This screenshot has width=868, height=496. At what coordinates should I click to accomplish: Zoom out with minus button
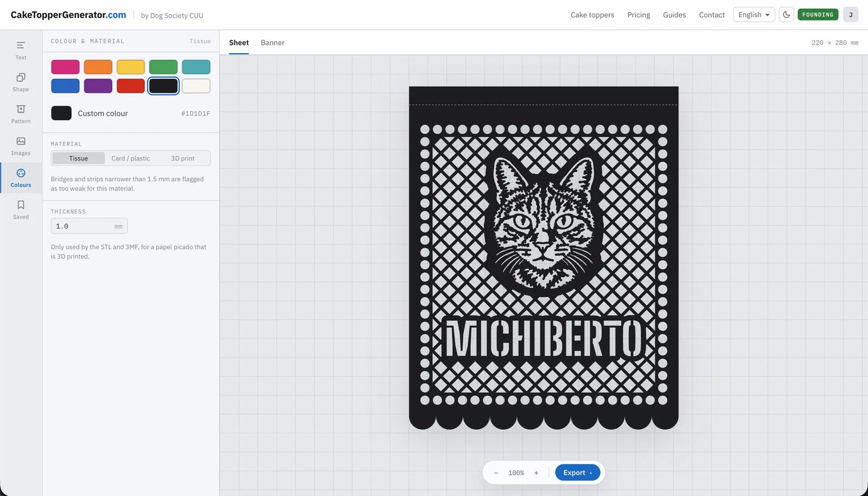coord(496,473)
